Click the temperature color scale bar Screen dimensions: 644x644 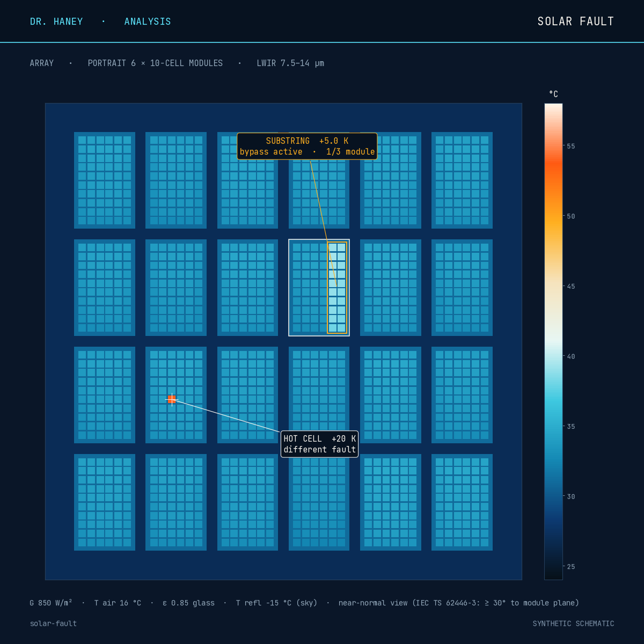point(553,341)
